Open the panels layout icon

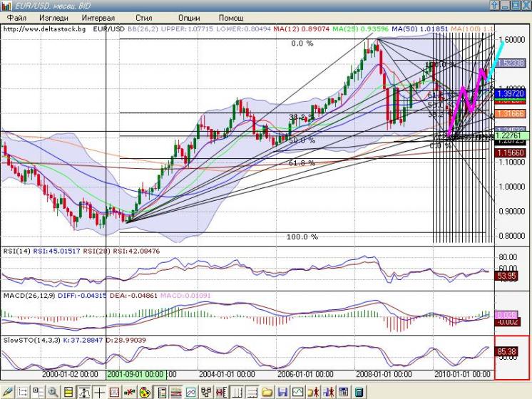38,392
